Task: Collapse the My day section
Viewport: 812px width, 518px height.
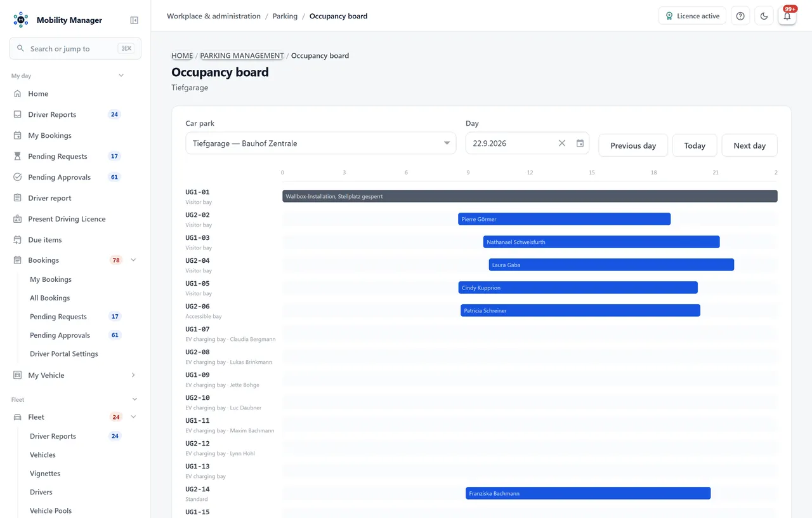Action: (x=121, y=76)
